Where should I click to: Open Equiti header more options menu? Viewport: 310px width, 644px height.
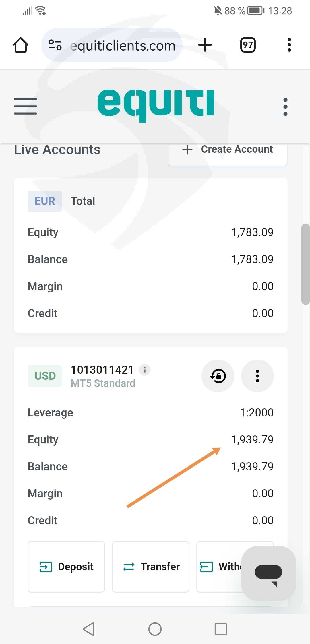click(x=285, y=107)
